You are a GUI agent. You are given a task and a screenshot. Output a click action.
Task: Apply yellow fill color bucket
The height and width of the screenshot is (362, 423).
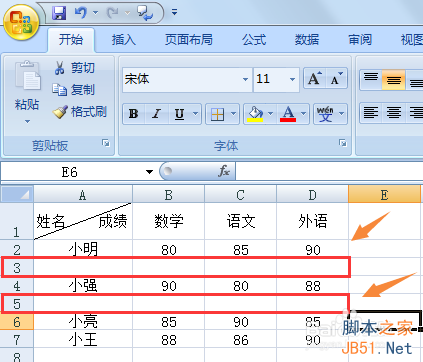[x=255, y=114]
